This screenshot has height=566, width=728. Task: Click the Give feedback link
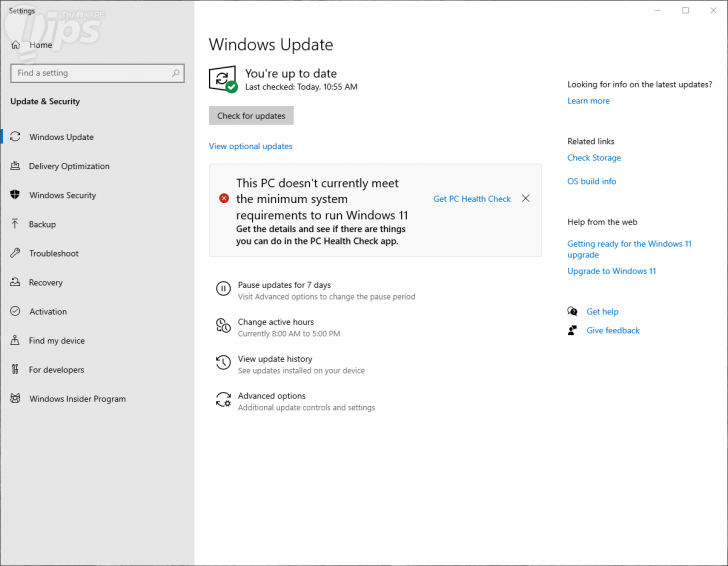613,330
